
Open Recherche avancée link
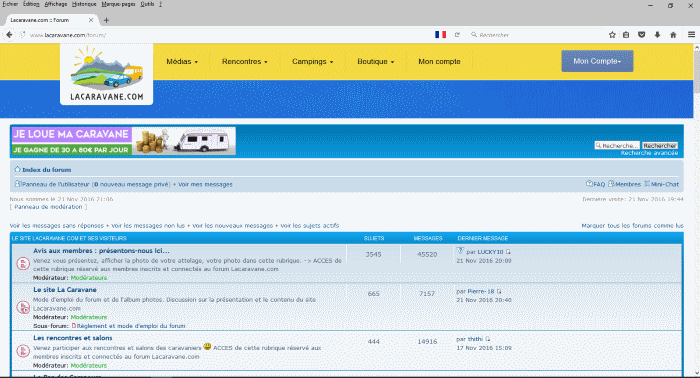pyautogui.click(x=649, y=153)
